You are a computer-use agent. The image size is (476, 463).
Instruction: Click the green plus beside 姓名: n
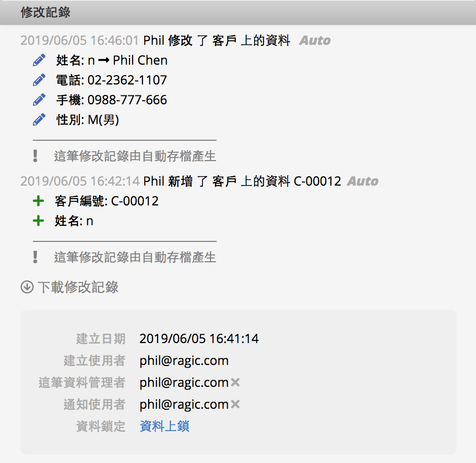pos(38,221)
